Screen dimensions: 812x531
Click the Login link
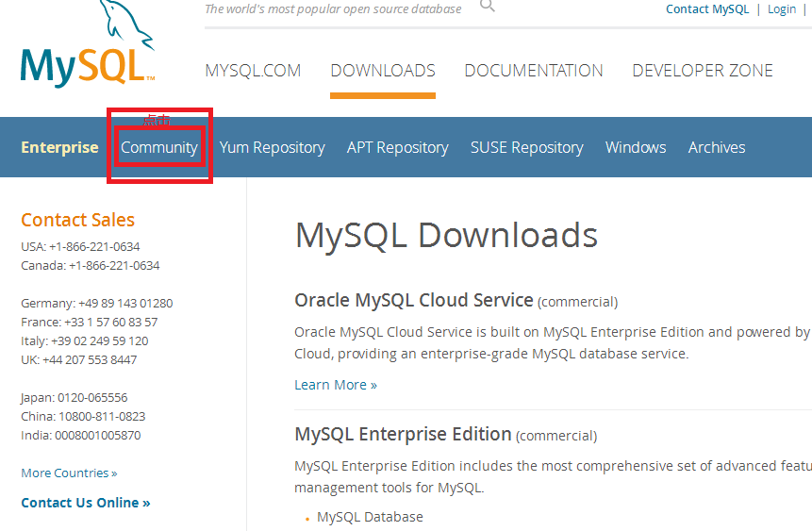point(782,9)
